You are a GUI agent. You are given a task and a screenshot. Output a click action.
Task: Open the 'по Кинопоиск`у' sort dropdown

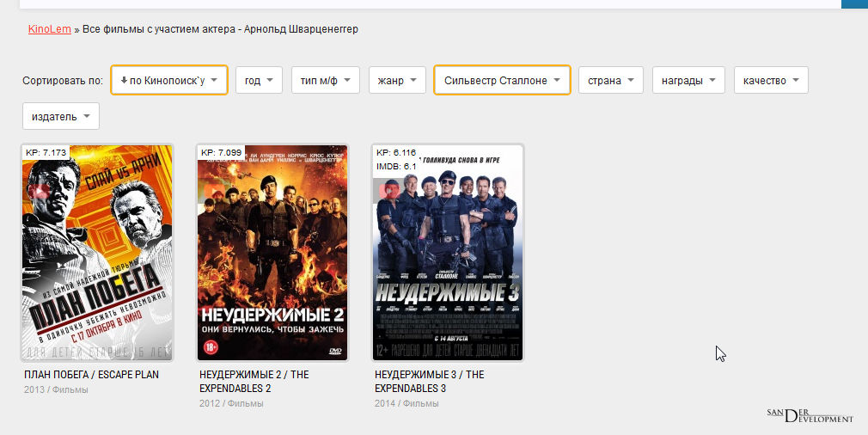click(168, 80)
